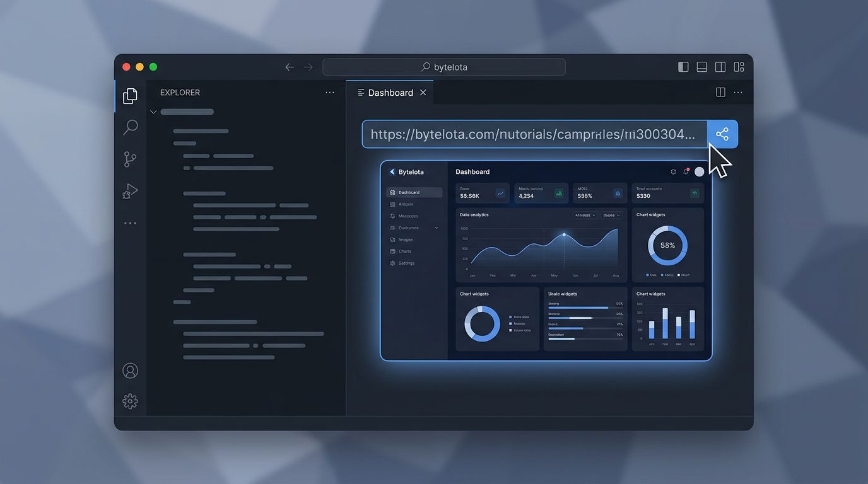Click the 58% donut chart
The height and width of the screenshot is (484, 868).
pyautogui.click(x=667, y=245)
